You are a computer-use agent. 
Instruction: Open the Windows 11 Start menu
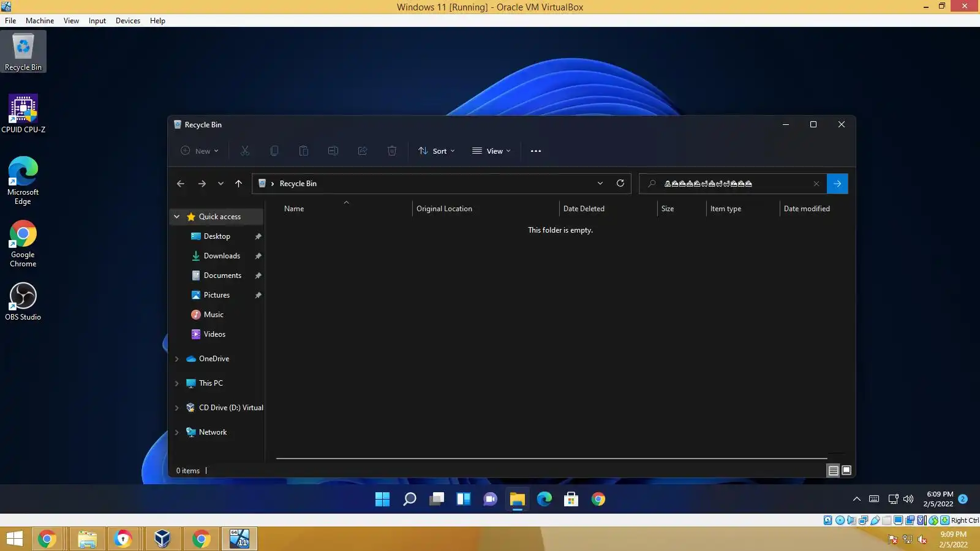[x=383, y=500]
